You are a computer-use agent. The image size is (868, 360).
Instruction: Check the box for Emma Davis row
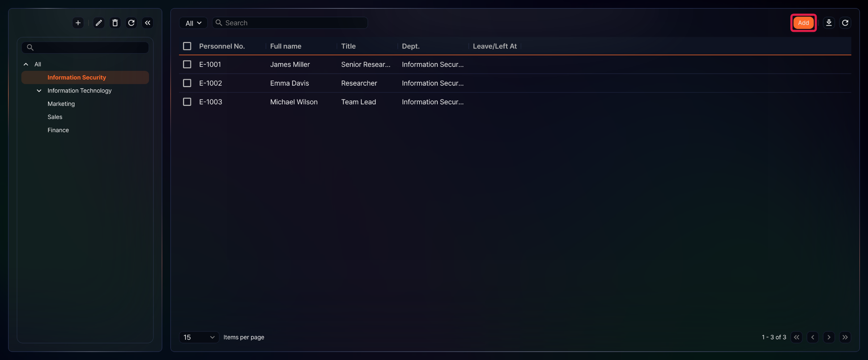pos(187,83)
